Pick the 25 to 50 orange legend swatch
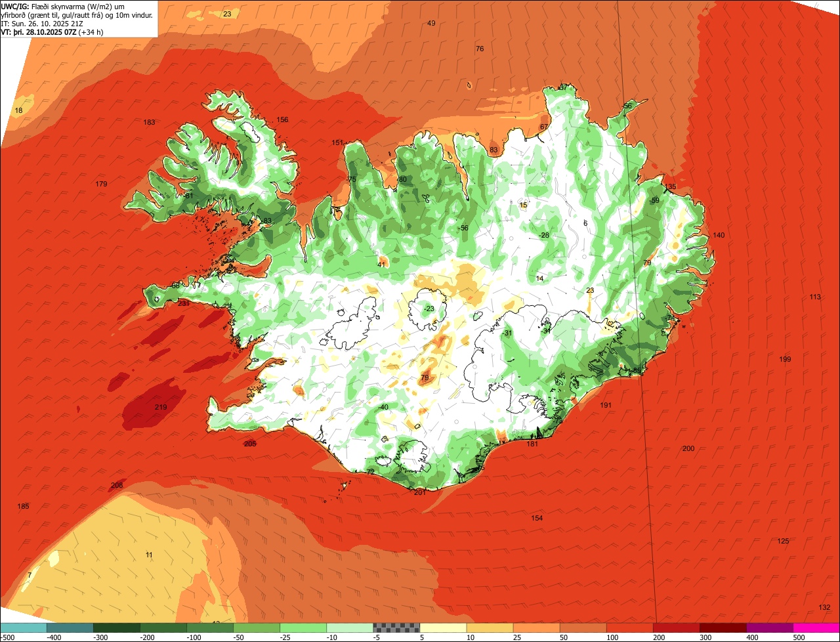This screenshot has height=642, width=840. pyautogui.click(x=536, y=628)
